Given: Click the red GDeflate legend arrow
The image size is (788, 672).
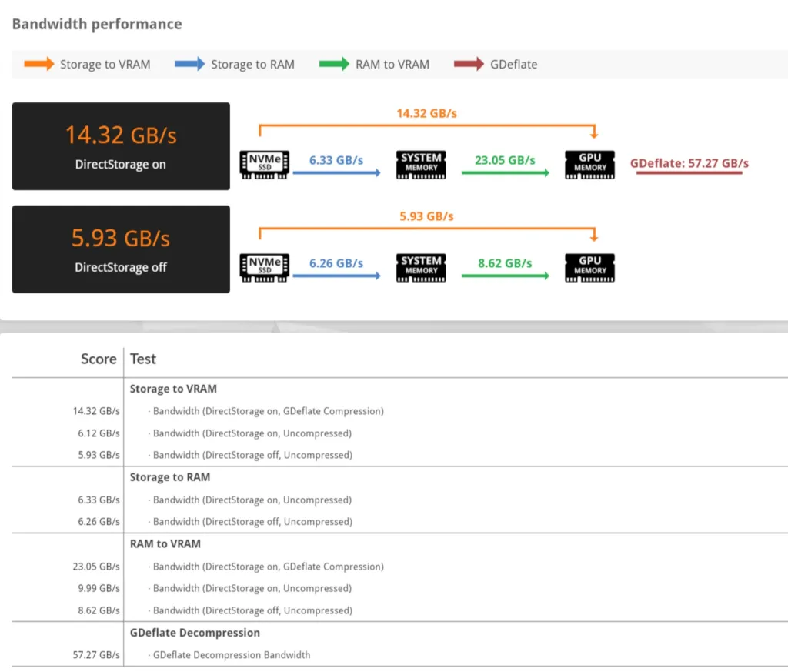Looking at the screenshot, I should 469,64.
